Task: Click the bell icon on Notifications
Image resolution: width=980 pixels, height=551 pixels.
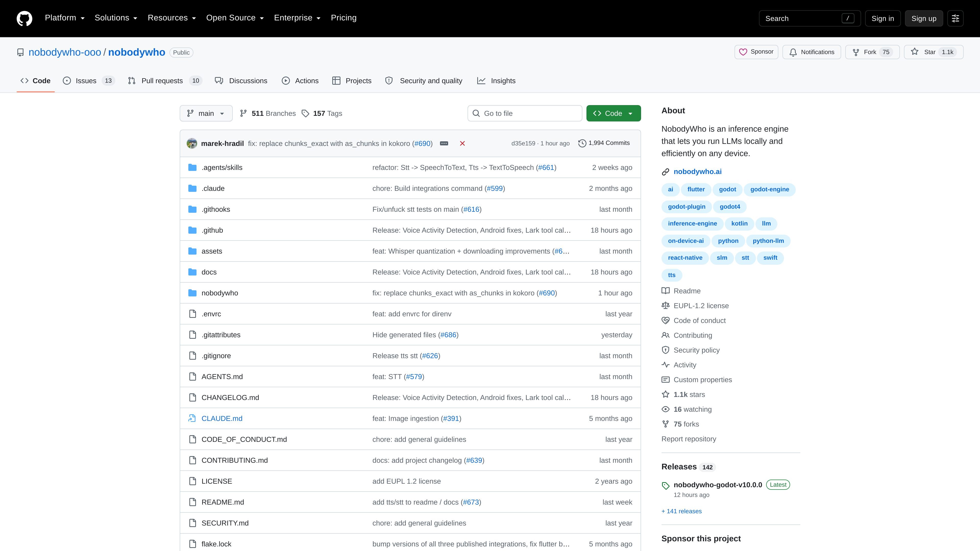Action: [x=793, y=53]
